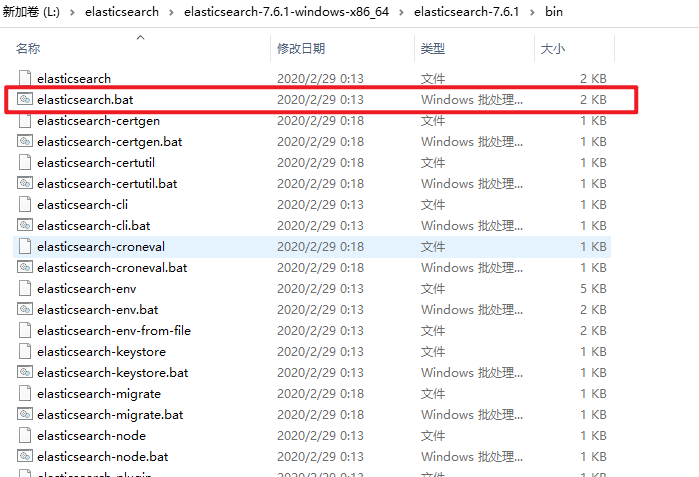Expand chevron after elasticsearch breadcrumb

pos(171,12)
